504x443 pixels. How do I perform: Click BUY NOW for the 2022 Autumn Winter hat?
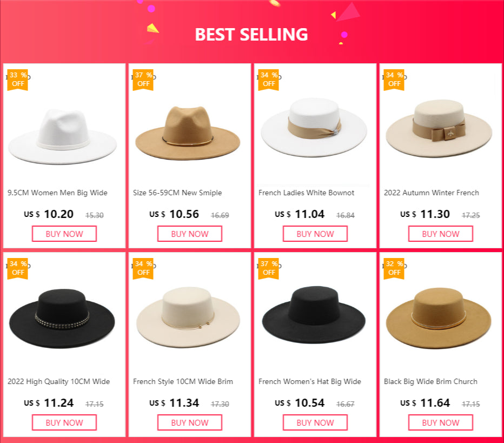pos(440,234)
